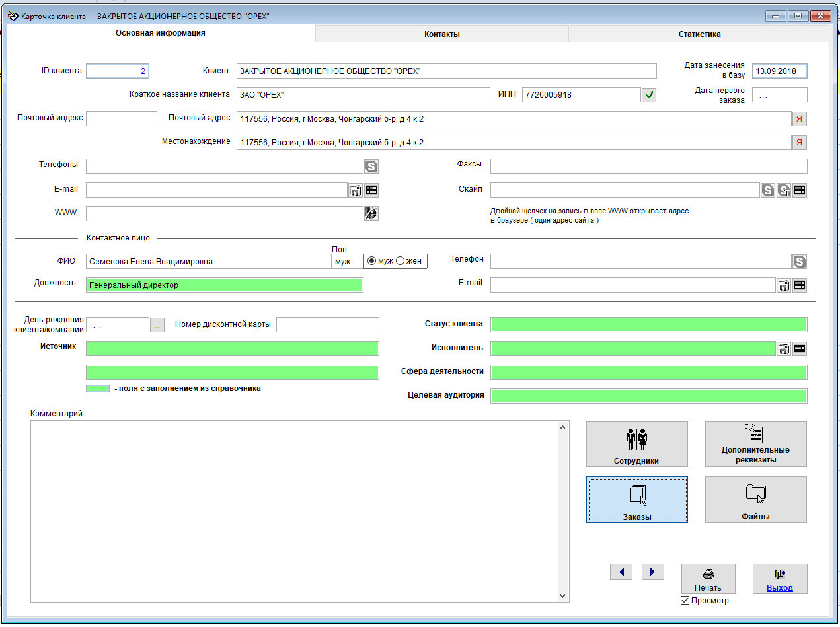Click the green INN validation checkmark icon
Viewport: 840px width, 627px height.
(x=649, y=95)
